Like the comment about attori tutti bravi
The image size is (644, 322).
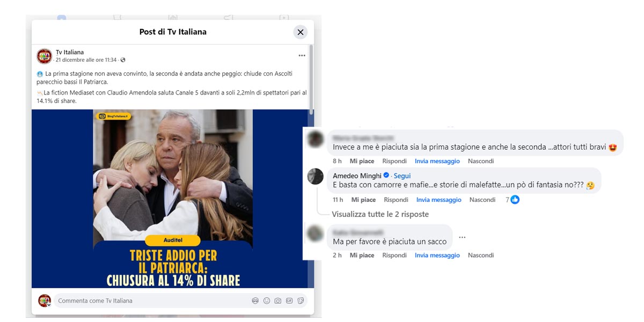[362, 161]
